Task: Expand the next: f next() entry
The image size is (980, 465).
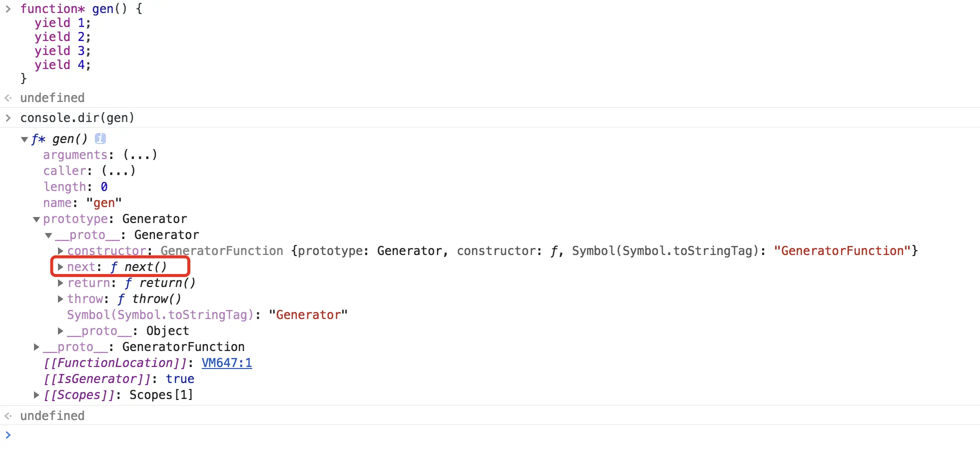Action: point(60,267)
